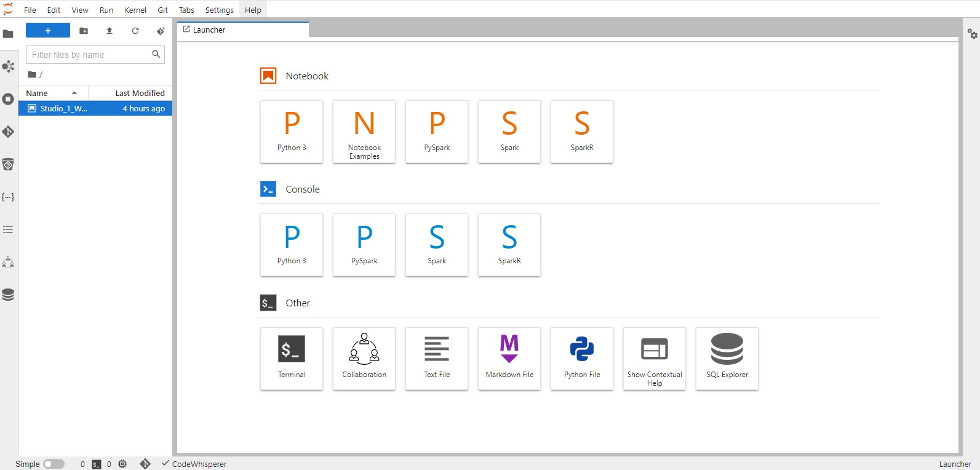Open Notebook Examples card
Image resolution: width=980 pixels, height=470 pixels.
tap(364, 132)
